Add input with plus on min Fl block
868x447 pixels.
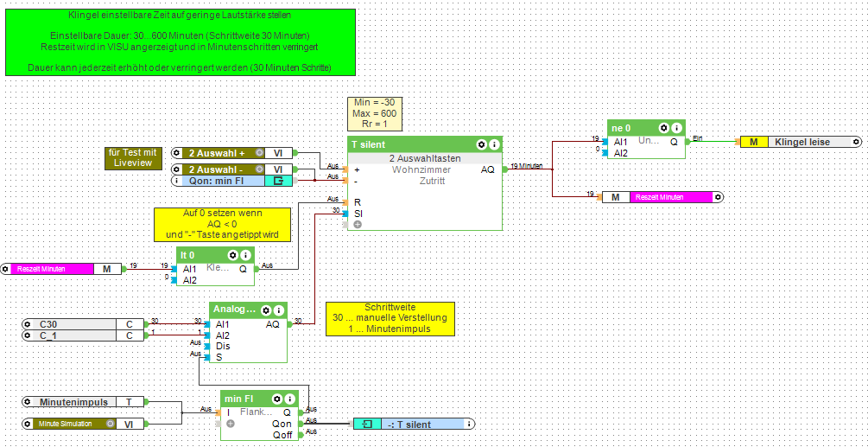click(231, 423)
